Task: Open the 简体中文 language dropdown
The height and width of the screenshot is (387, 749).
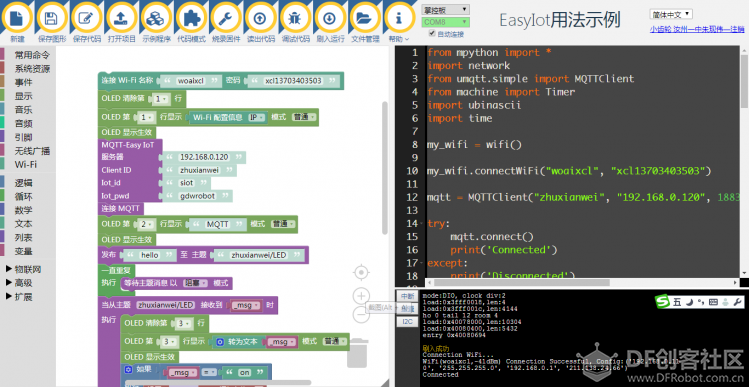Action: (671, 14)
